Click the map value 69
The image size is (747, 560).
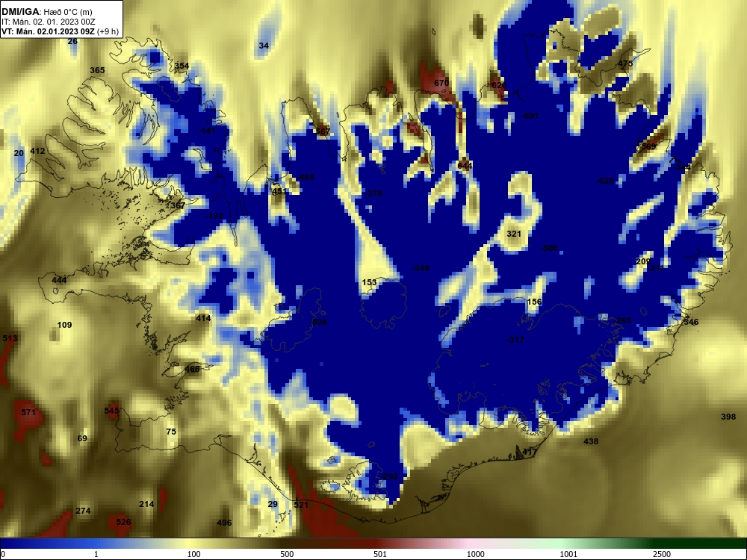click(82, 438)
